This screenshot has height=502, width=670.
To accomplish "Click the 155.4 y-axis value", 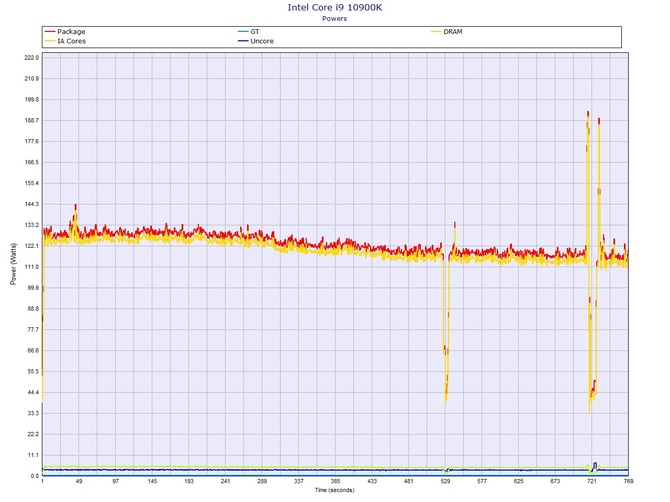I will 32,183.
